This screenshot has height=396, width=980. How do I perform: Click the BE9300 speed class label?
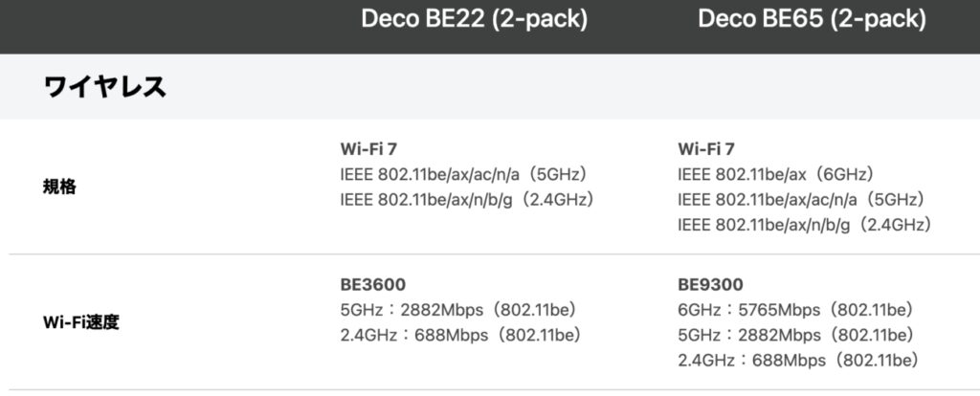click(x=710, y=284)
